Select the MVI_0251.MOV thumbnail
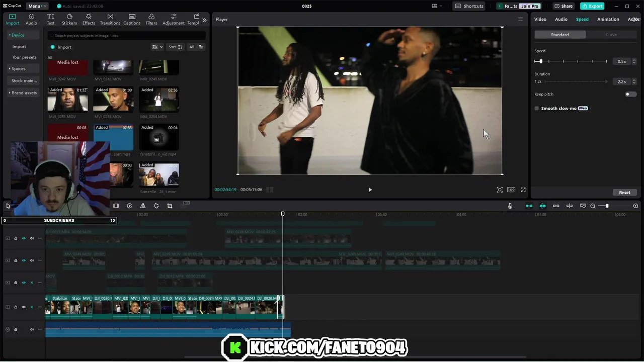 [68, 99]
